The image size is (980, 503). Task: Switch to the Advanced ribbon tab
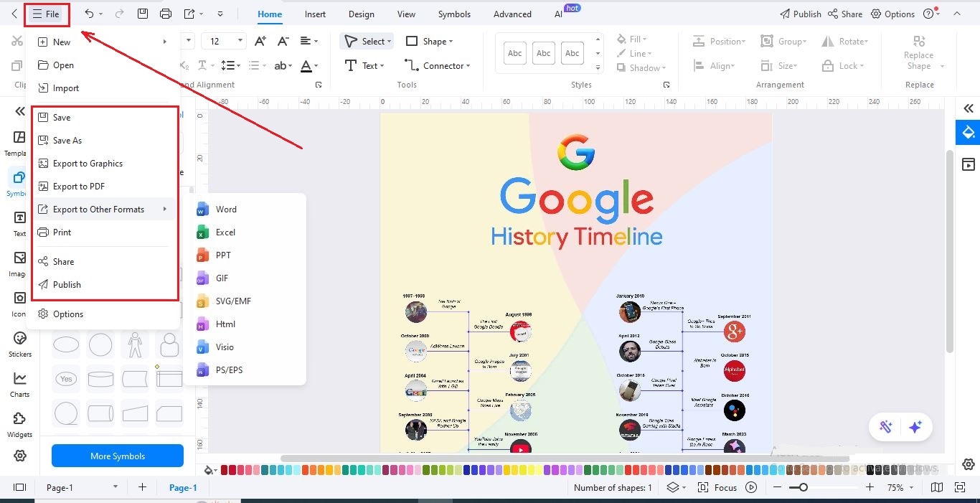coord(512,14)
